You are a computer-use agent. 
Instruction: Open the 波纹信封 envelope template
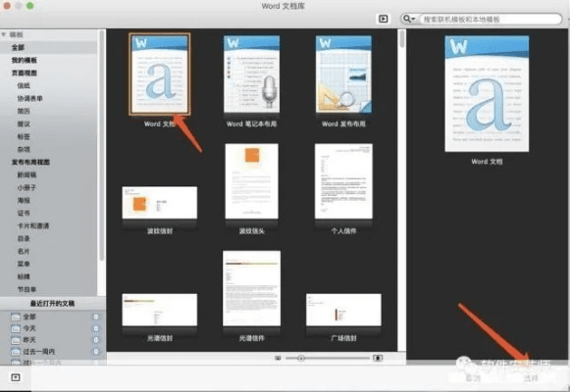click(x=160, y=203)
